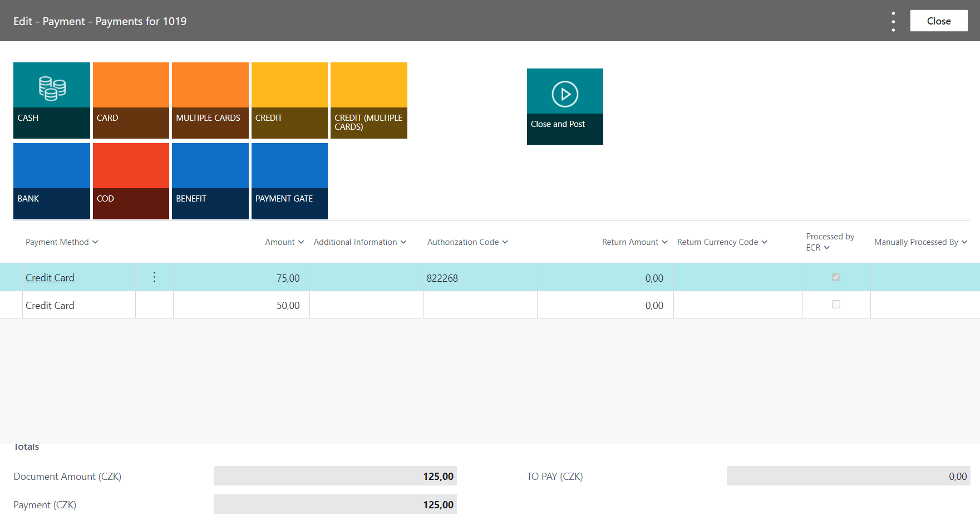Click the 50,00 amount cell
980x520 pixels.
(x=241, y=305)
